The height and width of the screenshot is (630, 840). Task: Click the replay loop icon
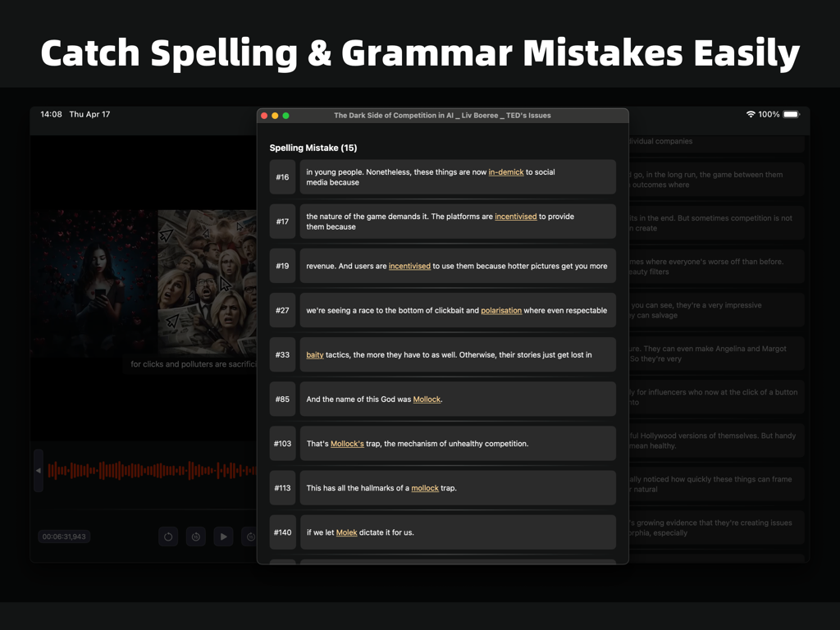[168, 536]
